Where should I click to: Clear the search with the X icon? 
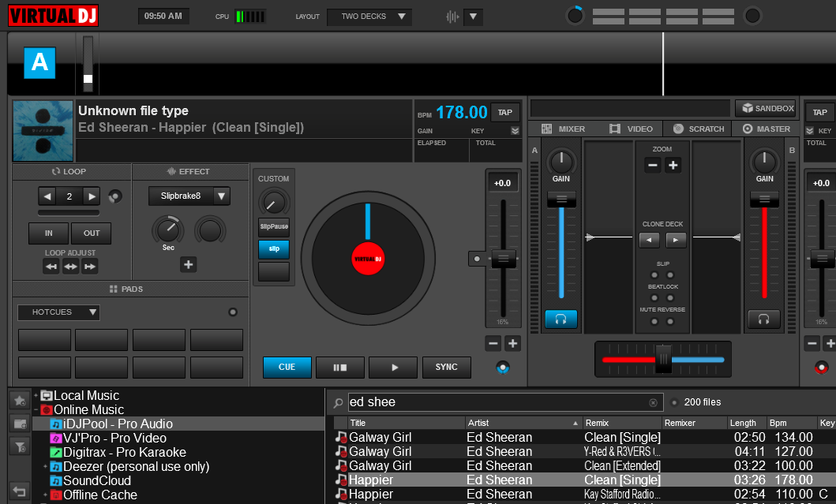tap(653, 403)
